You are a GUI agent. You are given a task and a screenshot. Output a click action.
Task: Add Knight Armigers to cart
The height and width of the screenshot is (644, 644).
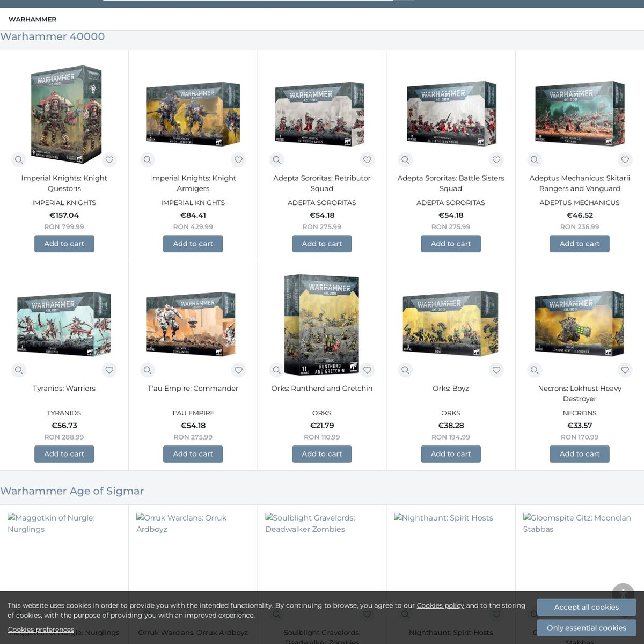[x=193, y=244]
